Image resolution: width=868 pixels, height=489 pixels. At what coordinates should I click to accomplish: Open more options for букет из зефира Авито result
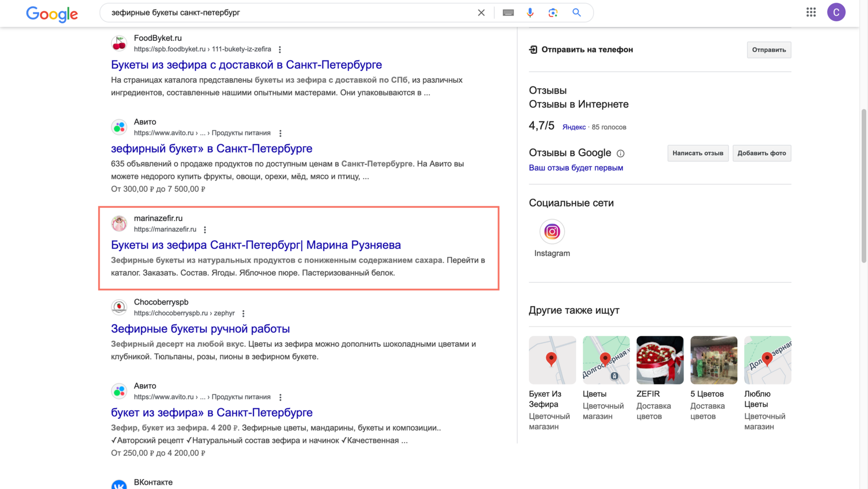coord(281,398)
